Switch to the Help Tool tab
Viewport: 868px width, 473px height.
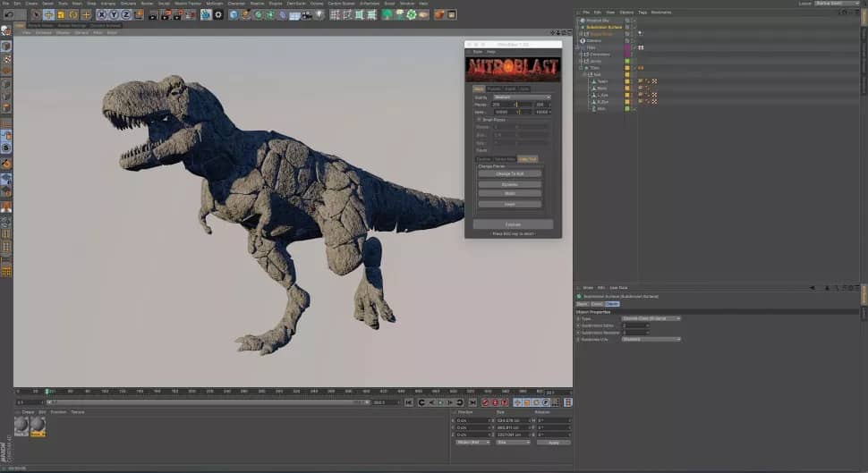point(528,158)
